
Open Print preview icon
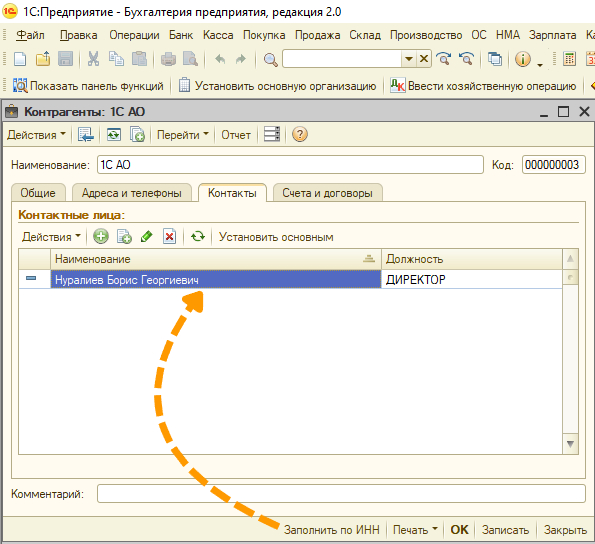(190, 59)
